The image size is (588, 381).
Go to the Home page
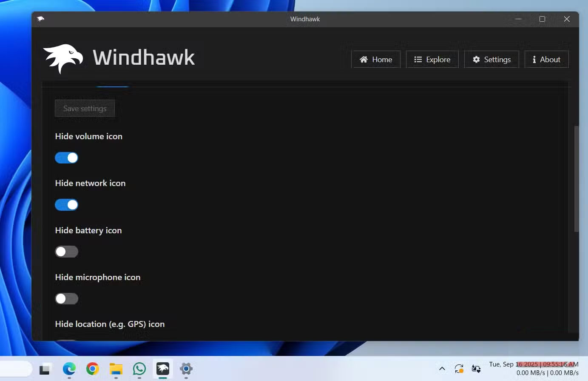(376, 60)
